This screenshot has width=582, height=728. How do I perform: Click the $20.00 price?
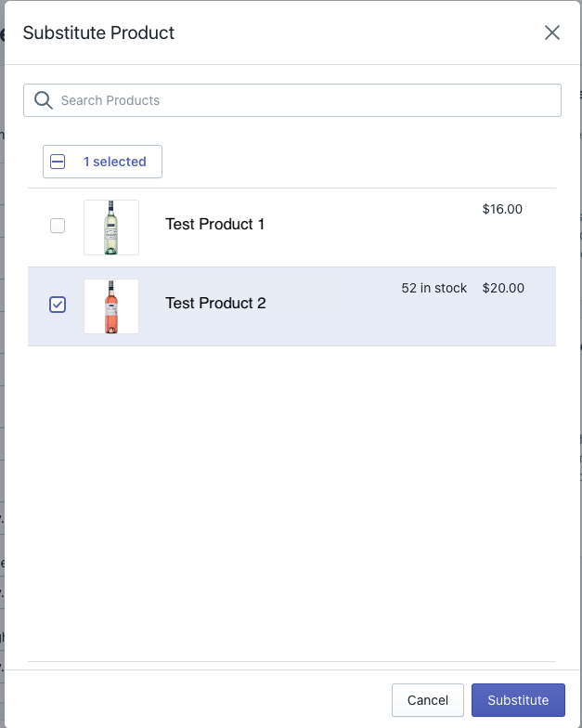click(x=503, y=288)
